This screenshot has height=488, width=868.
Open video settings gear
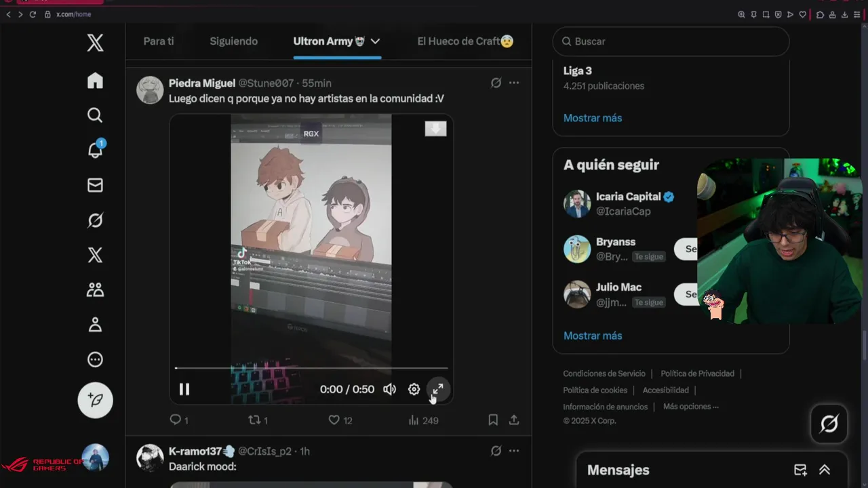(x=414, y=389)
